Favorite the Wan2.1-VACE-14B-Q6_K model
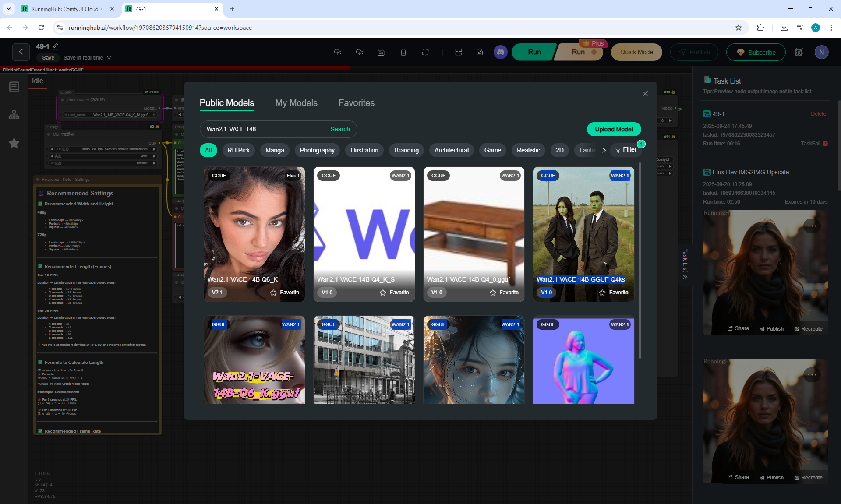The height and width of the screenshot is (504, 841). coord(285,293)
